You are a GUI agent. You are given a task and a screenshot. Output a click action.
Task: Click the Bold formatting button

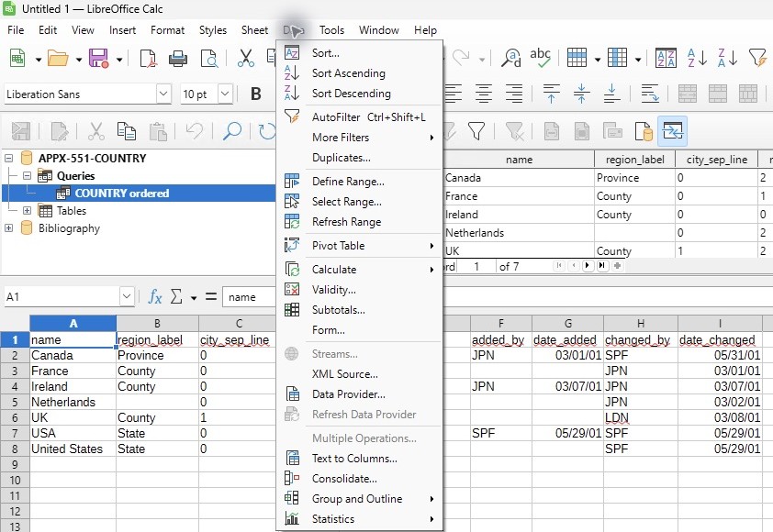(x=255, y=94)
